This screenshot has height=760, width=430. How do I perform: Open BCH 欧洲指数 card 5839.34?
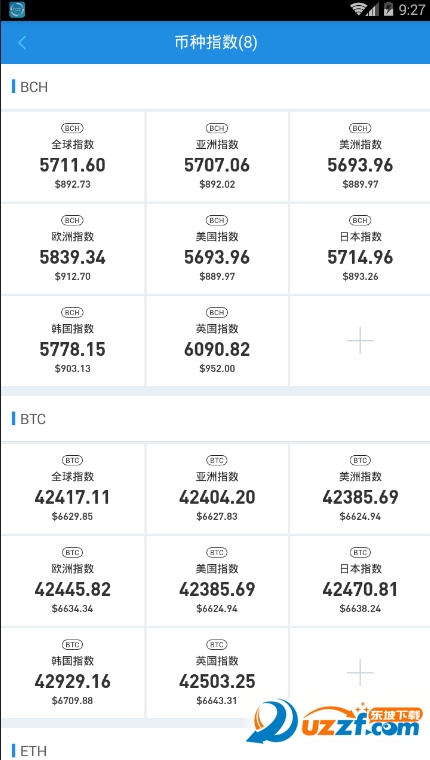click(x=73, y=249)
